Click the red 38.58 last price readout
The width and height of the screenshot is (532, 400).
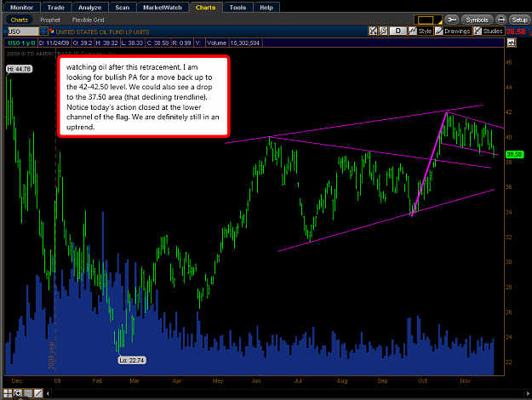(x=516, y=31)
